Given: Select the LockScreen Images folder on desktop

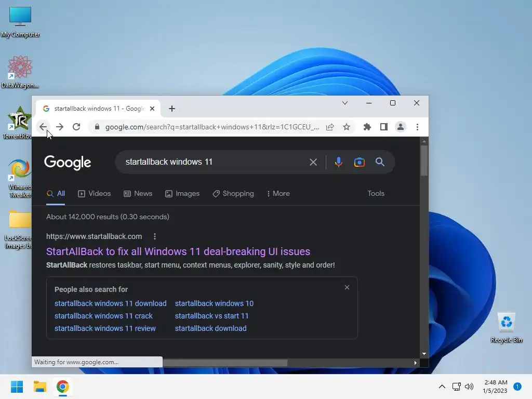Looking at the screenshot, I should click(x=19, y=229).
